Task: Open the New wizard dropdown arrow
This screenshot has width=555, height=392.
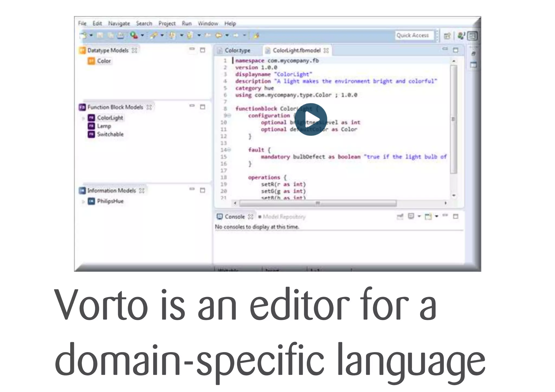Action: click(91, 35)
